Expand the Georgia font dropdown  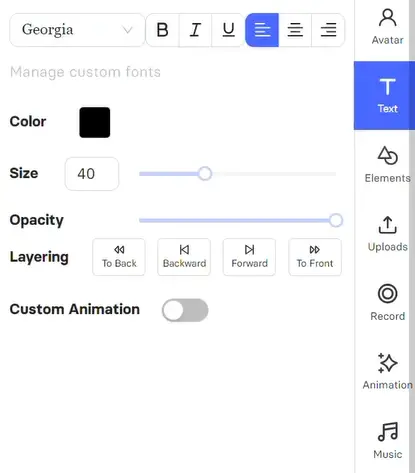tap(77, 30)
